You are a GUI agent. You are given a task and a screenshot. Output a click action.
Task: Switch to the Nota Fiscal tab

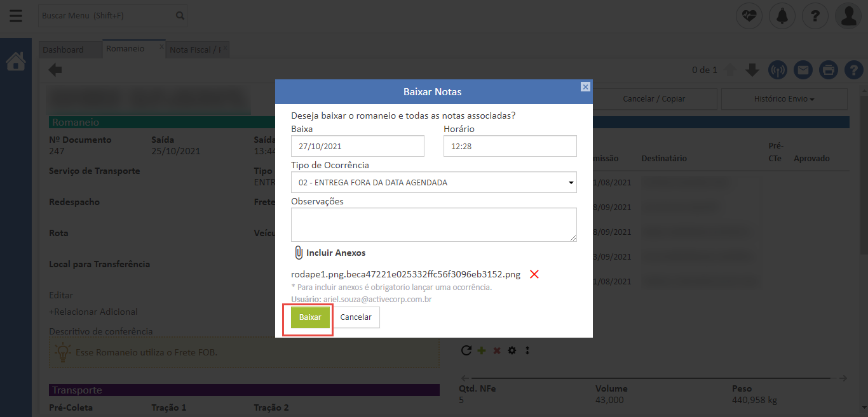(195, 50)
